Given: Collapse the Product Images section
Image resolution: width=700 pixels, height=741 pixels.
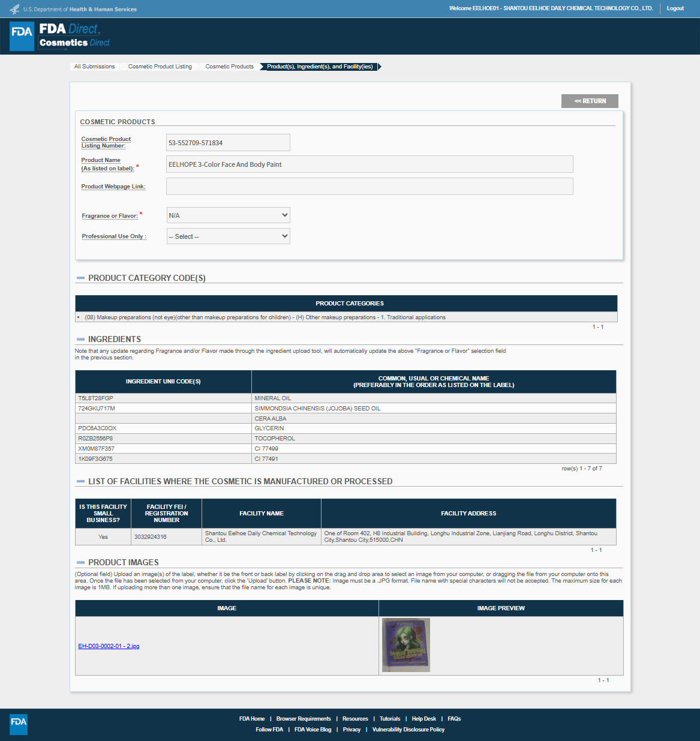Looking at the screenshot, I should point(80,563).
